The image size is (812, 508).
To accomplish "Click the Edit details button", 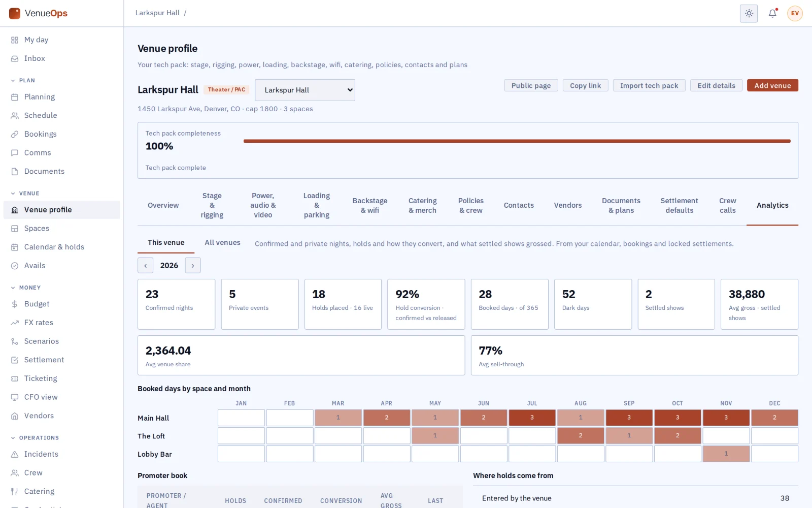I will pos(716,85).
